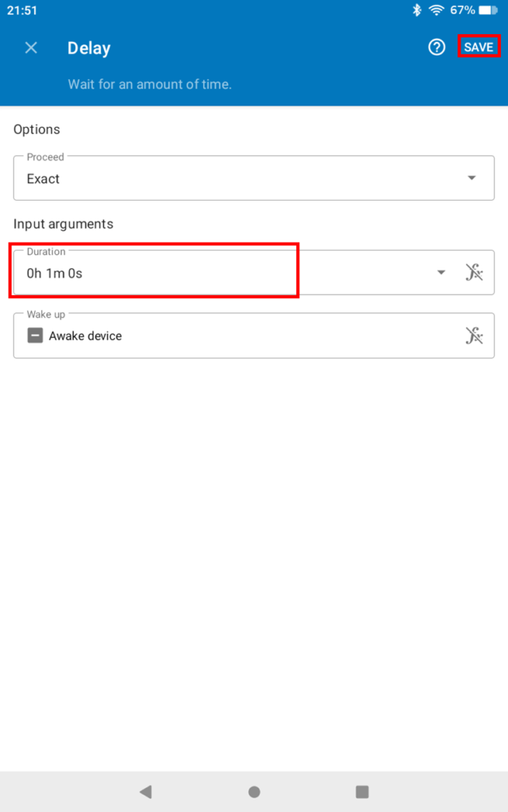This screenshot has width=508, height=812.
Task: Open recent apps with square button
Action: (x=362, y=791)
